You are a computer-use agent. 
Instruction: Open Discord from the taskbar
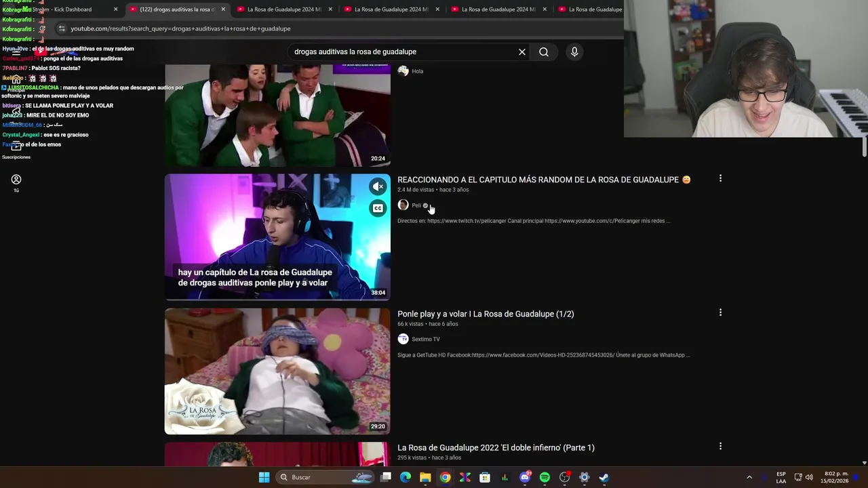point(525,477)
